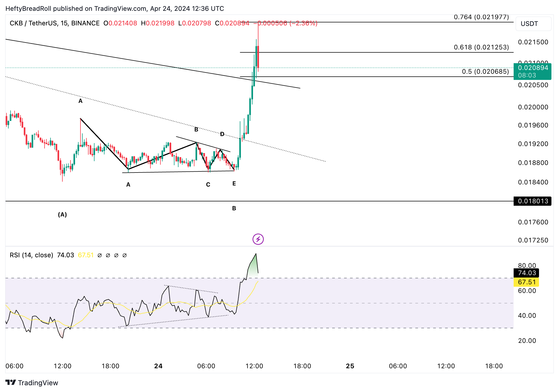559x392 pixels.
Task: Click the B label below the horizontal line
Action: [234, 208]
